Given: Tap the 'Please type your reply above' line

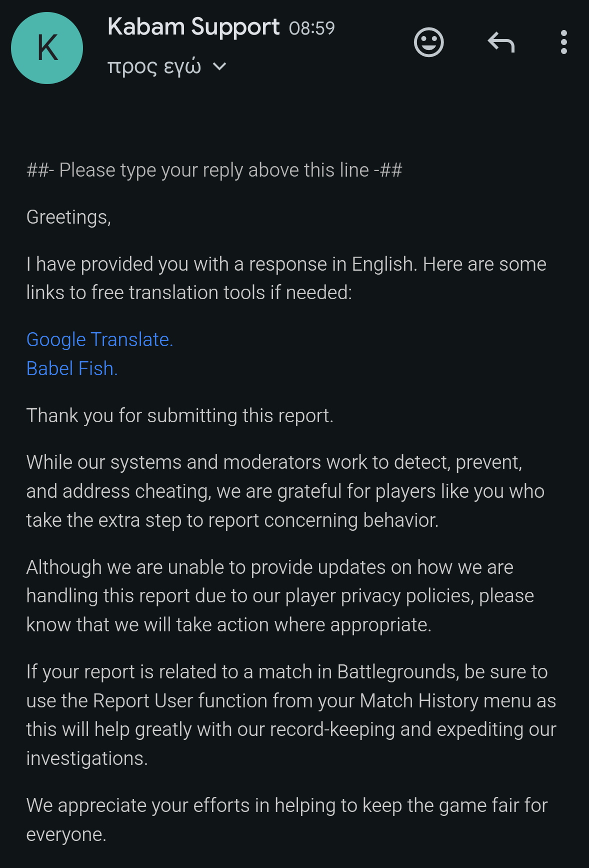Looking at the screenshot, I should click(x=214, y=171).
